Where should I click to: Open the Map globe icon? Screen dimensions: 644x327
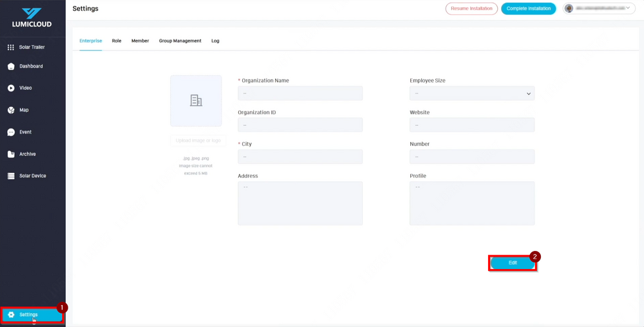coord(11,110)
